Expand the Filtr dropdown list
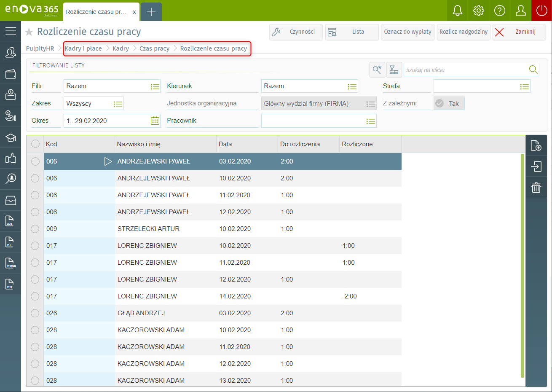 (155, 86)
